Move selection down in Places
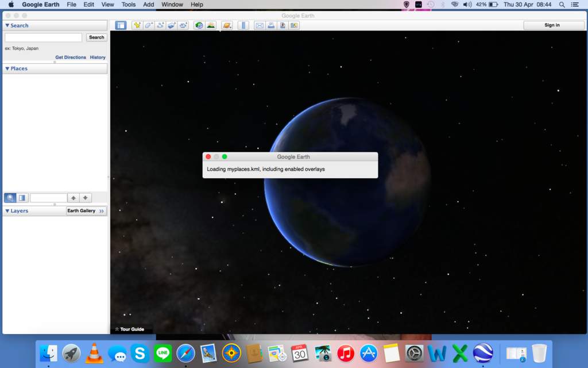 tap(86, 198)
